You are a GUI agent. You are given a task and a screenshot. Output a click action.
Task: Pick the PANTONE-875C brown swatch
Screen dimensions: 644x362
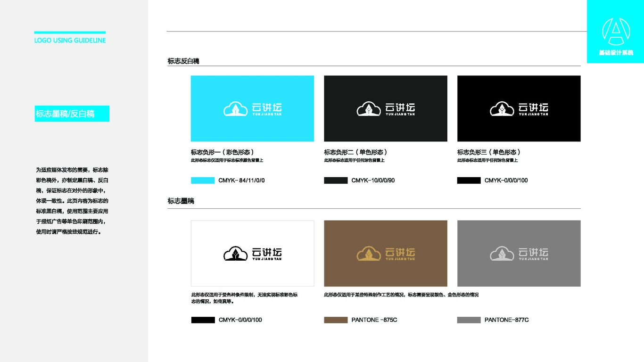pos(336,320)
